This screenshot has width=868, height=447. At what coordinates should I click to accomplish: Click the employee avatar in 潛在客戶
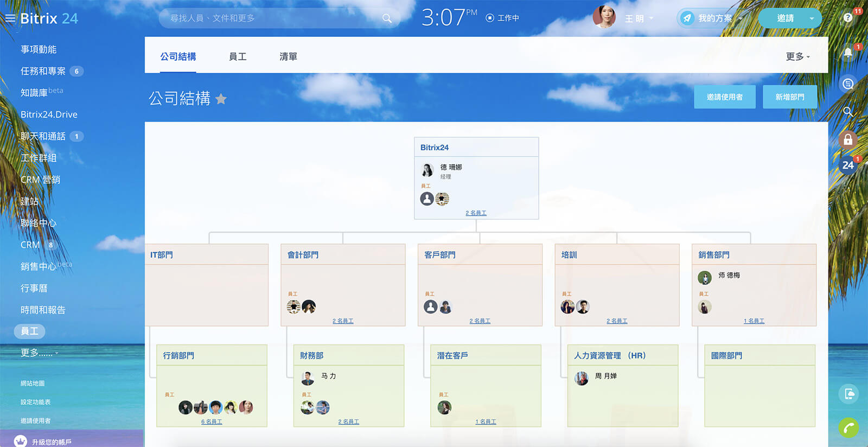[444, 407]
